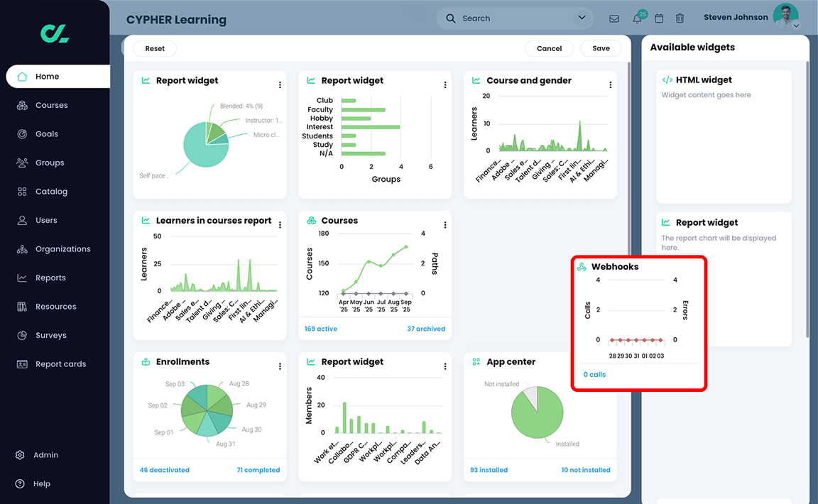Image resolution: width=818 pixels, height=504 pixels.
Task: Open options menu of Groups Report widget
Action: click(445, 84)
